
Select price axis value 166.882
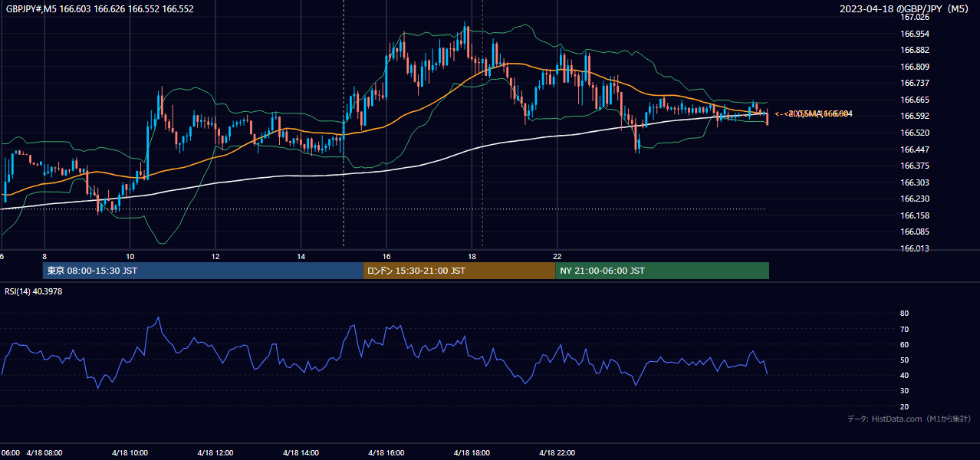point(915,50)
